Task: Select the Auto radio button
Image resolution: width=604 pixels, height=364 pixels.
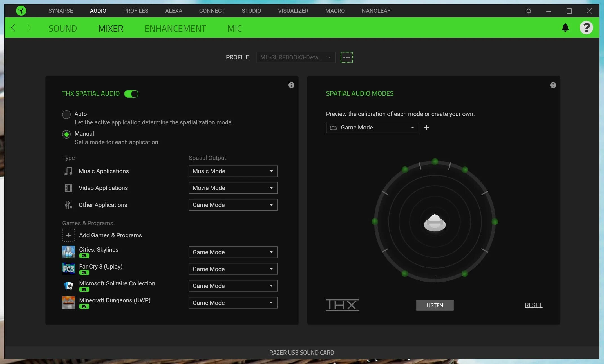Action: pos(66,114)
